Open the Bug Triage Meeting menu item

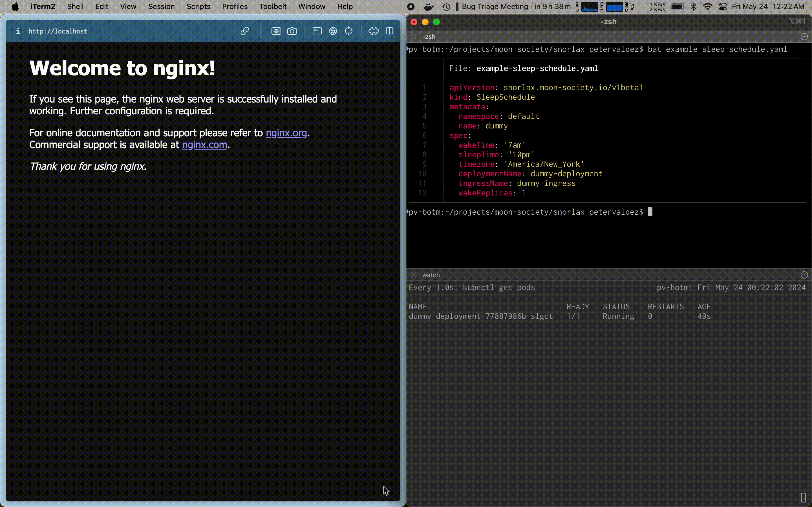click(x=516, y=7)
